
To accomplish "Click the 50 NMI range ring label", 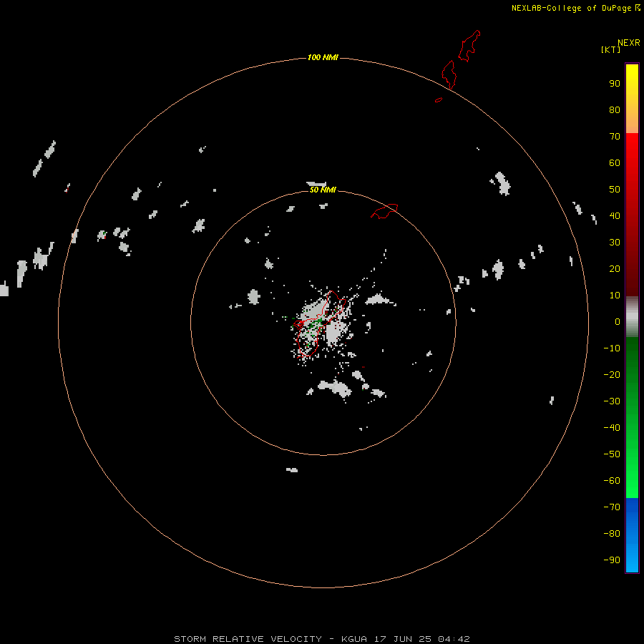I will pos(323,190).
